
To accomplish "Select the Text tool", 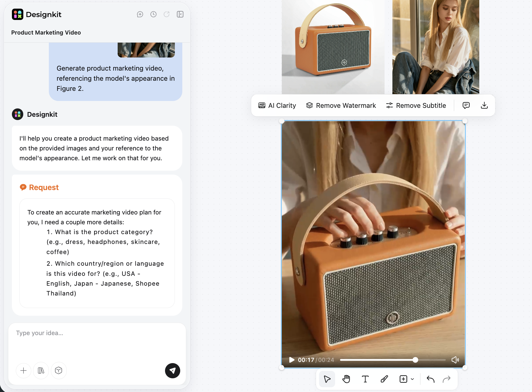I will [x=365, y=379].
